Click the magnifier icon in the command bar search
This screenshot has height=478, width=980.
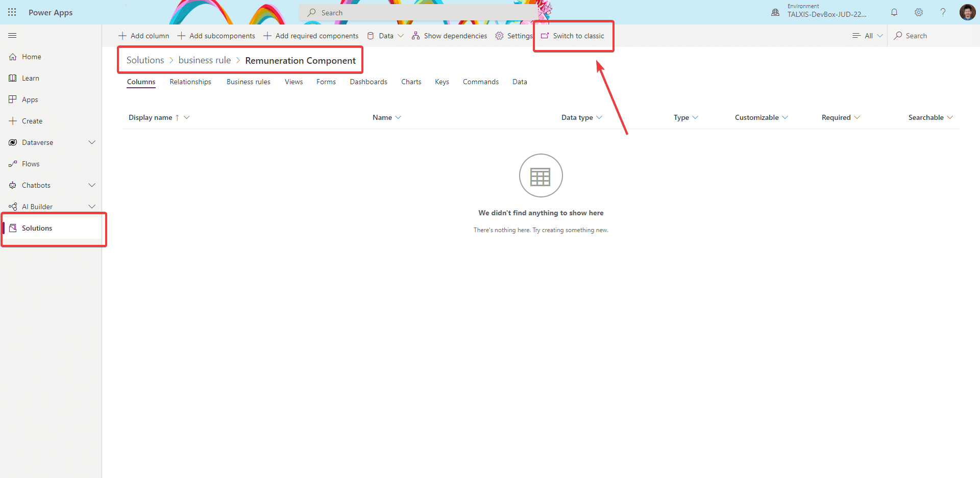pos(898,36)
